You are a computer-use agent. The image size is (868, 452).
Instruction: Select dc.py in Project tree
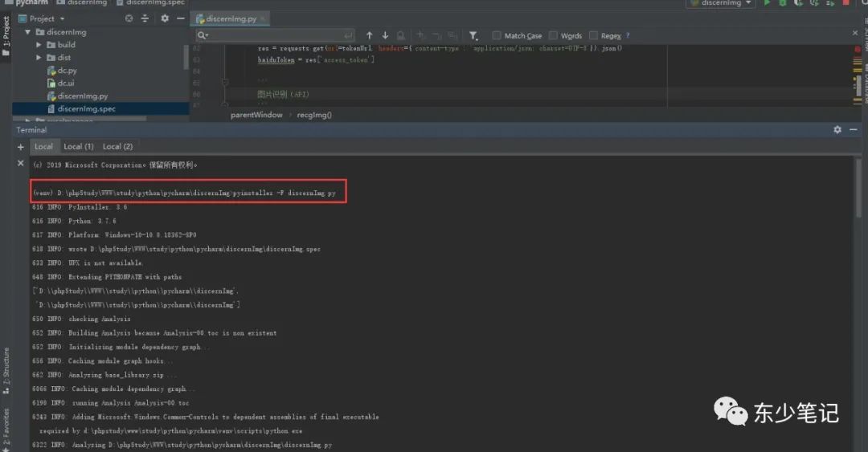[67, 71]
